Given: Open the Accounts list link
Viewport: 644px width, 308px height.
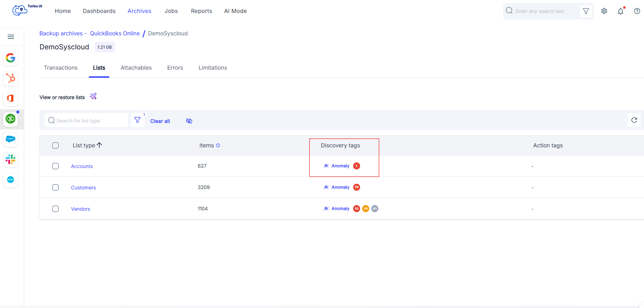Looking at the screenshot, I should coord(82,166).
